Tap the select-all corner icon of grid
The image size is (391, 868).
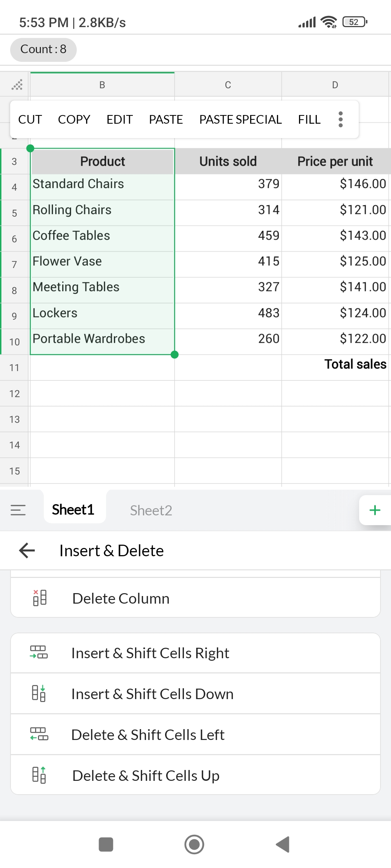[17, 85]
